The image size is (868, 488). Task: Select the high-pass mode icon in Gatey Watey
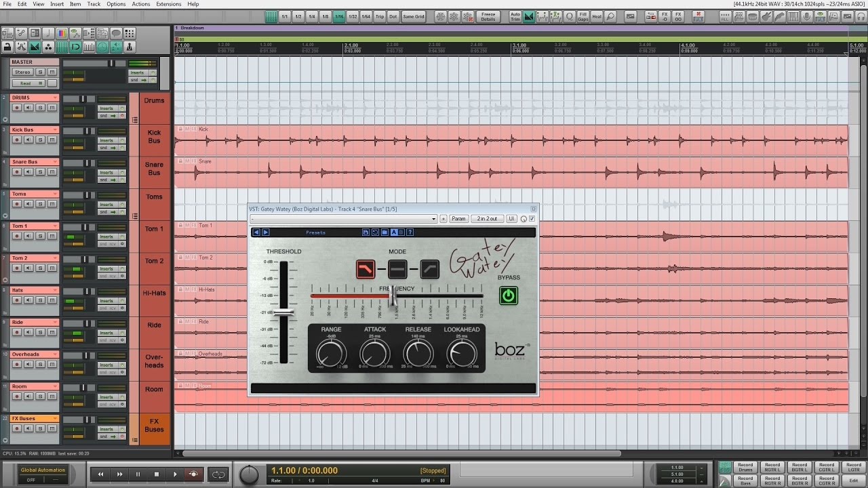429,270
